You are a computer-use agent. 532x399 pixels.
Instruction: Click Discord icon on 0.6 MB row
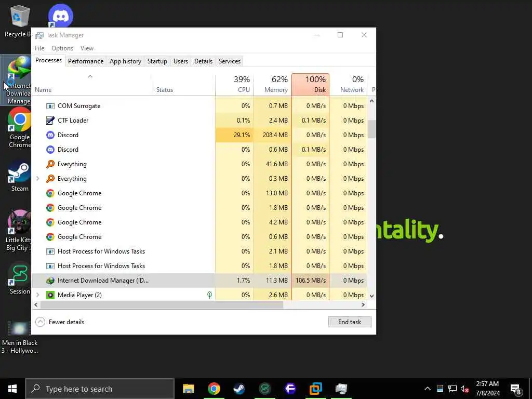click(50, 150)
